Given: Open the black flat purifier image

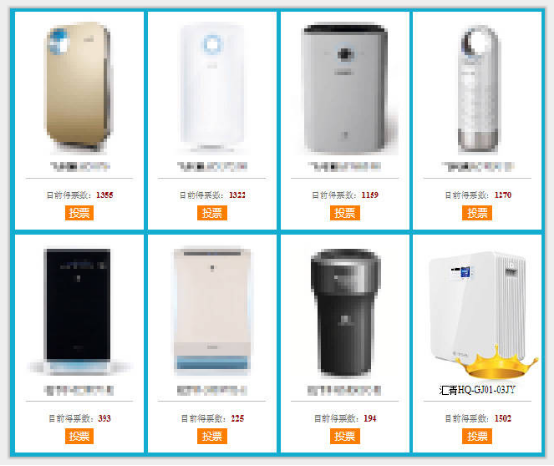Looking at the screenshot, I should (x=78, y=311).
